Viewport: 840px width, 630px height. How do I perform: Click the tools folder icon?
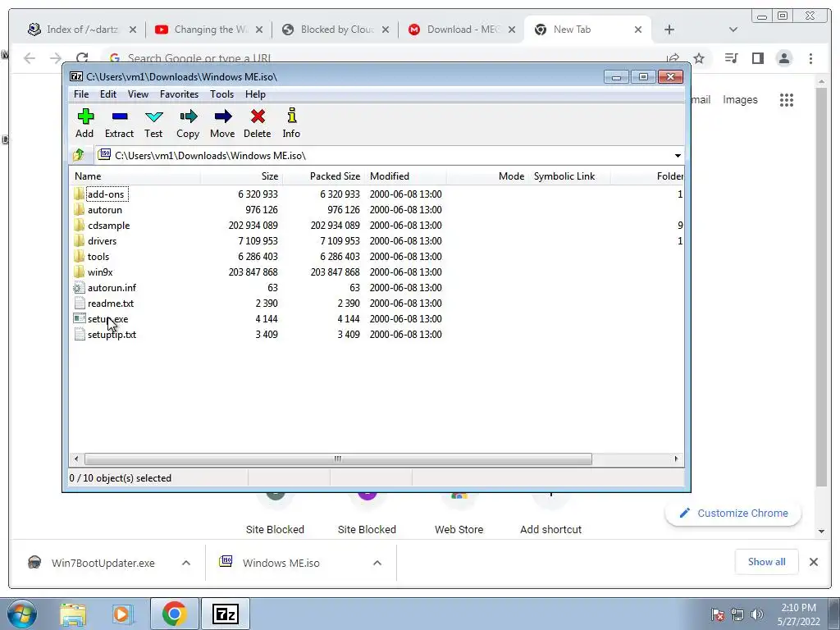click(x=80, y=256)
